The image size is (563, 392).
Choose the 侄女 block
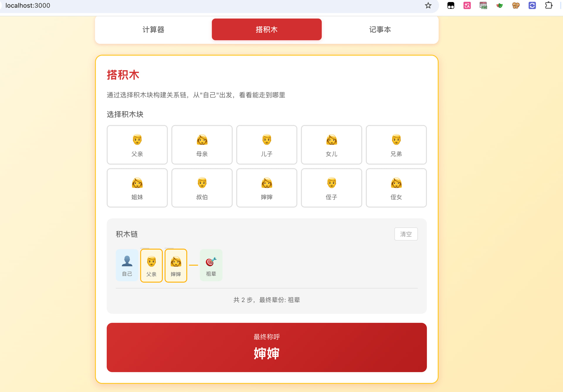[396, 188]
